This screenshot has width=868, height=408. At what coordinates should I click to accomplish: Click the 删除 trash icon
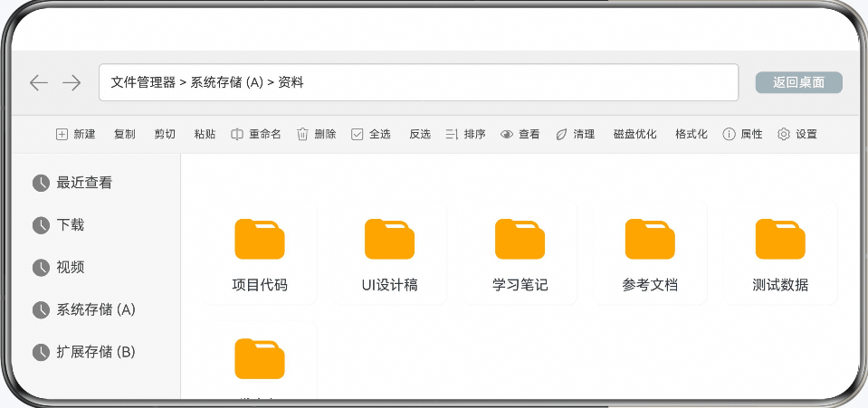click(x=302, y=134)
